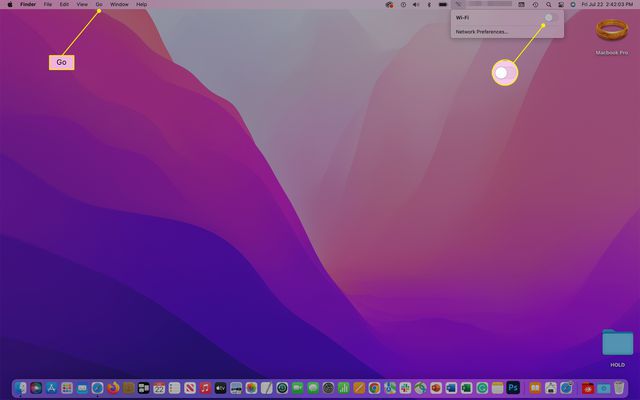
Task: Open the Go menu in the menu bar
Action: coord(99,5)
